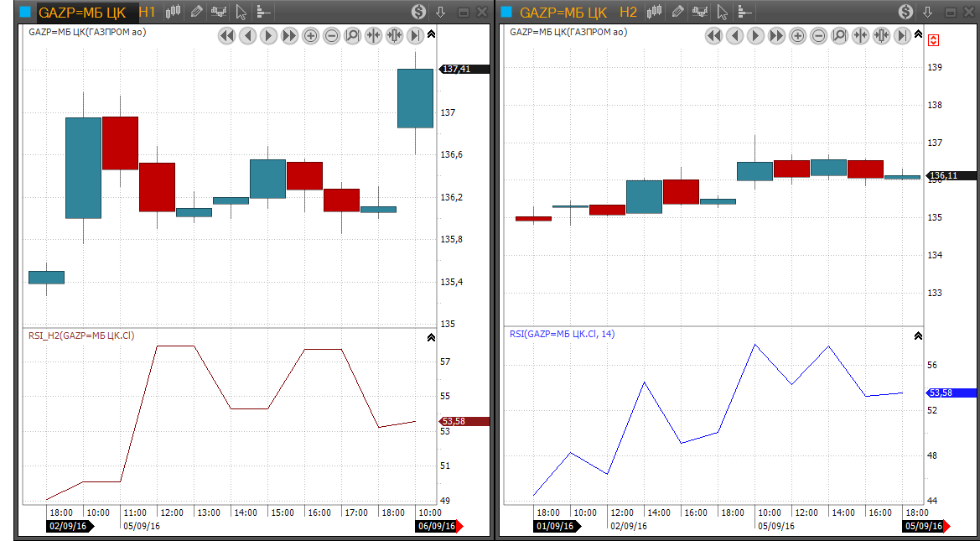The width and height of the screenshot is (980, 541).
Task: Change the H2 timeframe label
Action: 629,12
